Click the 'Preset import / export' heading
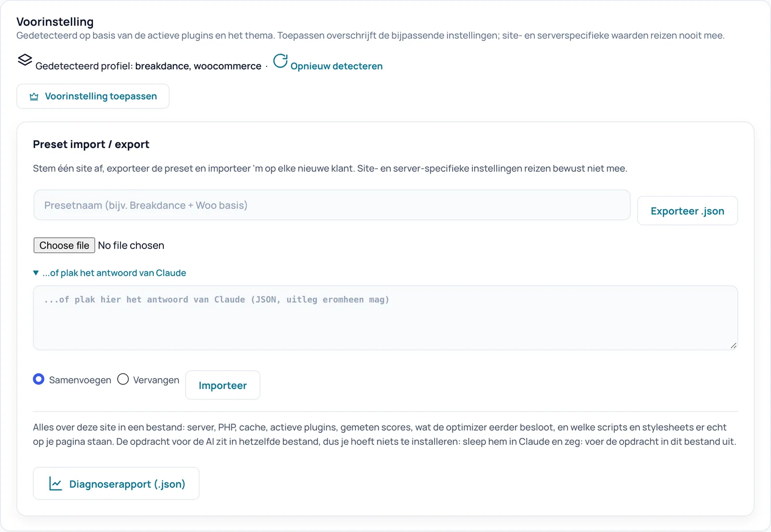The image size is (771, 532). click(91, 145)
